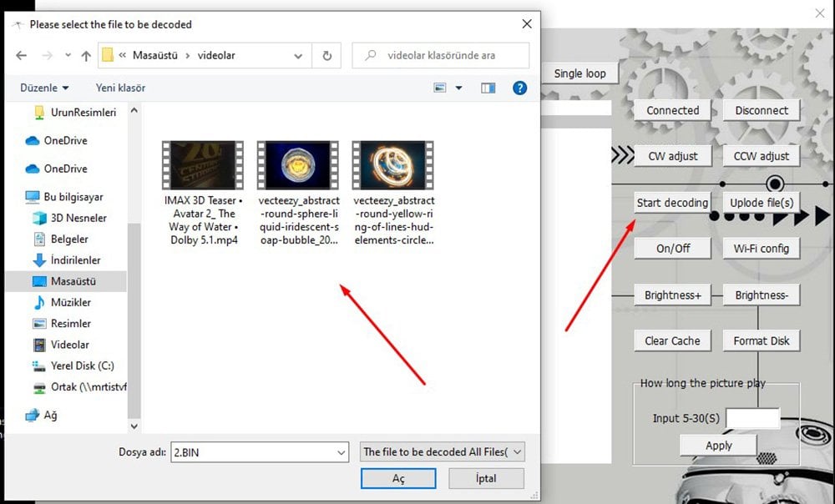Click the Up one level arrow
Screen dimensions: 835x504
click(x=86, y=56)
